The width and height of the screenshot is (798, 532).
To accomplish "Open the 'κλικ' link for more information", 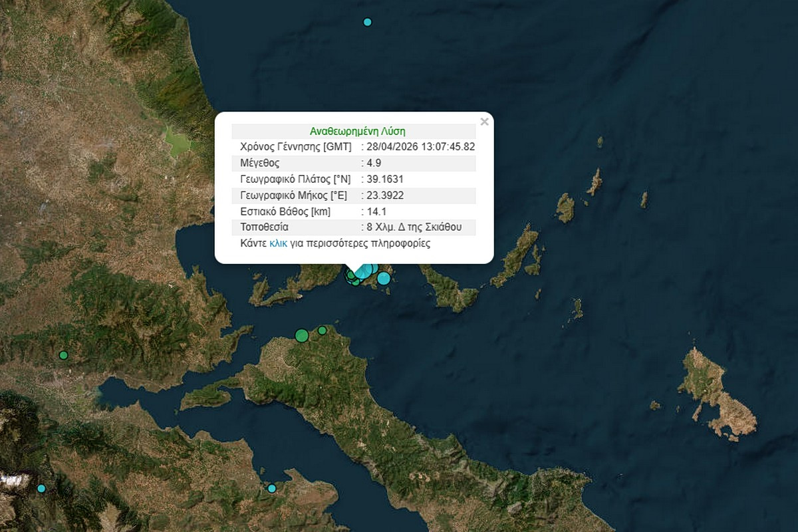I will (x=279, y=243).
